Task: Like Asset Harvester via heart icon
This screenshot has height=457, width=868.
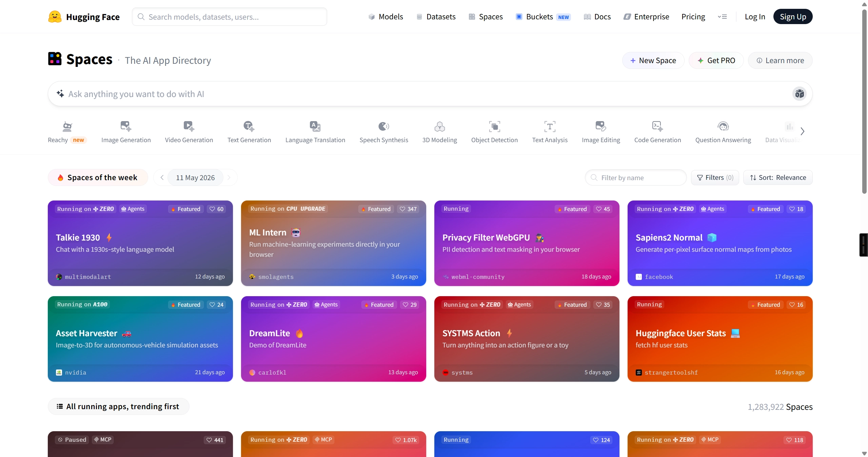Action: (x=212, y=305)
